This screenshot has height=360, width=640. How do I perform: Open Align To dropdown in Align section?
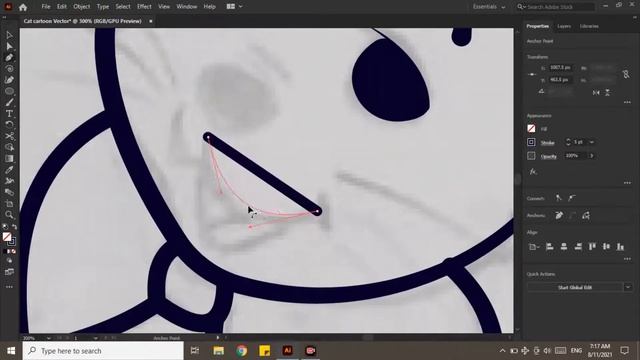[x=533, y=247]
